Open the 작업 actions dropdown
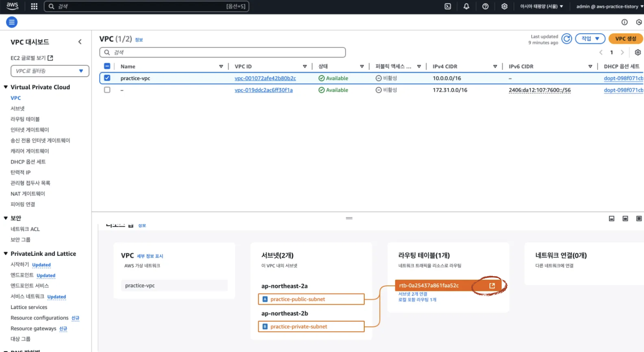The height and width of the screenshot is (352, 644). pos(590,39)
